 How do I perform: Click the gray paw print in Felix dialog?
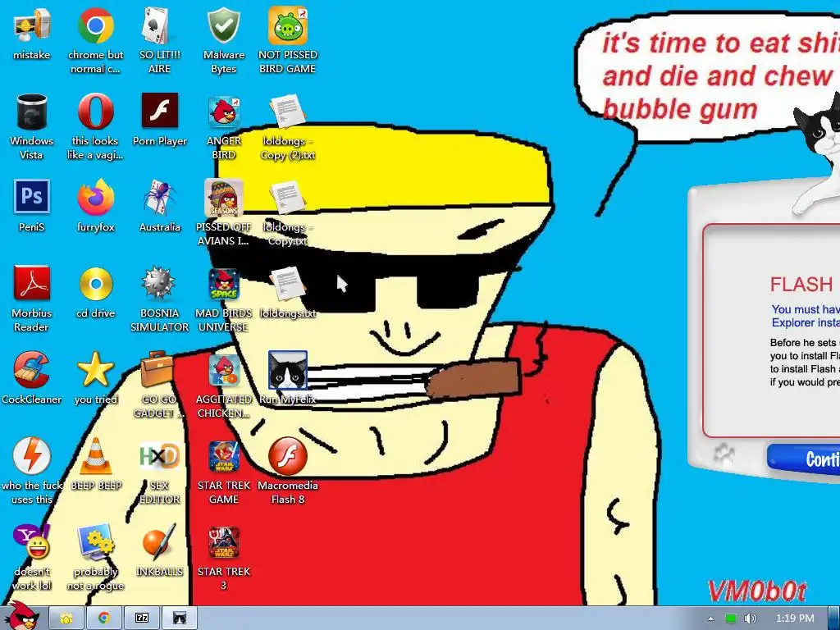(x=725, y=456)
